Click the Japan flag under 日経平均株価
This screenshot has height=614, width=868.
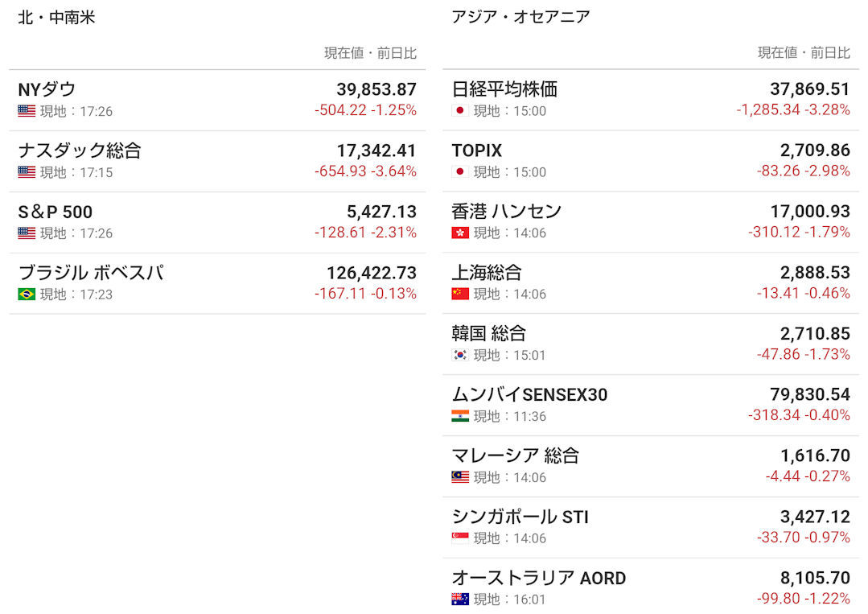click(460, 111)
